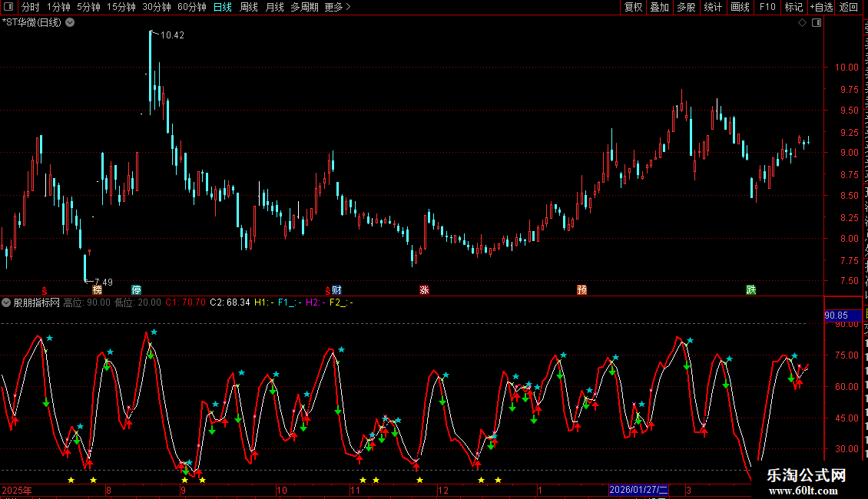Image resolution: width=868 pixels, height=499 pixels.
Task: Click the 停 event marker under chart
Action: [x=136, y=290]
